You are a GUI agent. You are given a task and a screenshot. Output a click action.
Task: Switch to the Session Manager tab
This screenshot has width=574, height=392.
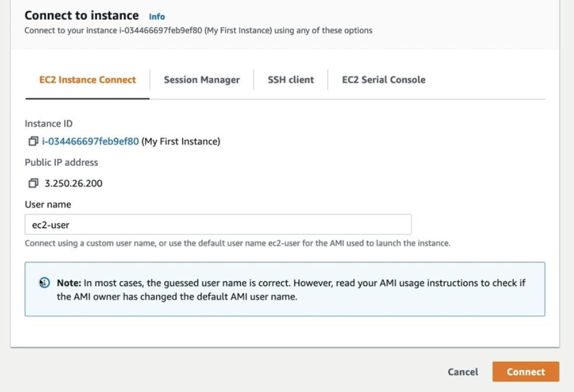(201, 80)
